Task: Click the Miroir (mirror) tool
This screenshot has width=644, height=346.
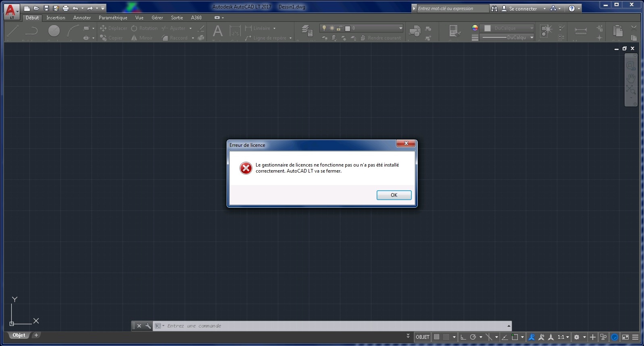Action: [x=142, y=38]
